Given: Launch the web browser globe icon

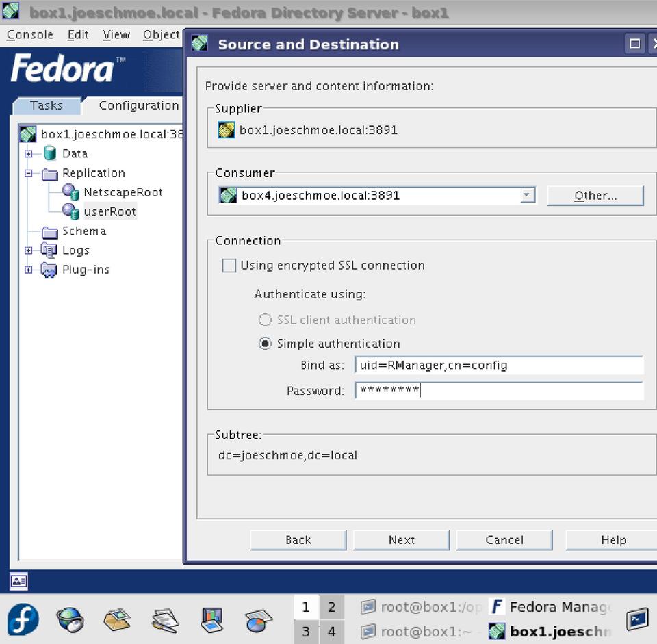Looking at the screenshot, I should coord(70,620).
